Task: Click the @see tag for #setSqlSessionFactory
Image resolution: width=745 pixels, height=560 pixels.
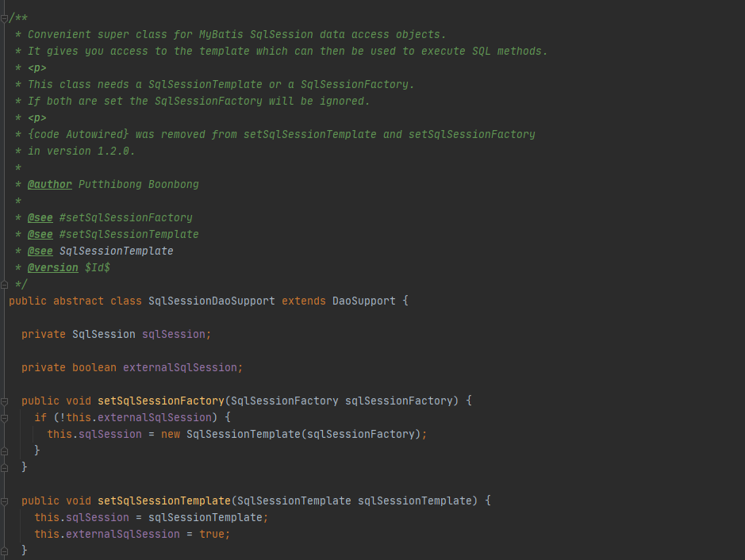Action: pos(40,217)
